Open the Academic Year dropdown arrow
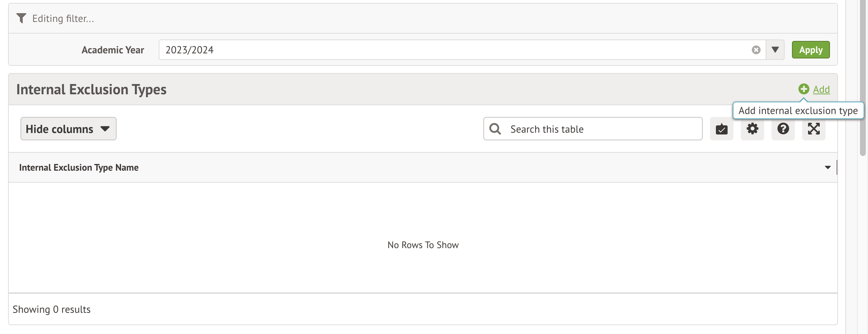The width and height of the screenshot is (868, 334). click(775, 50)
